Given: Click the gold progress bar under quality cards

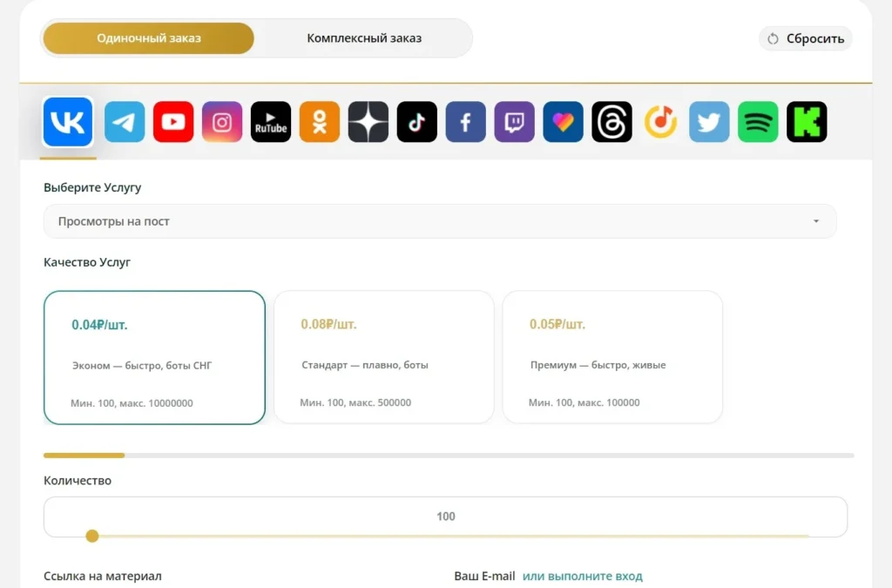Looking at the screenshot, I should click(84, 456).
